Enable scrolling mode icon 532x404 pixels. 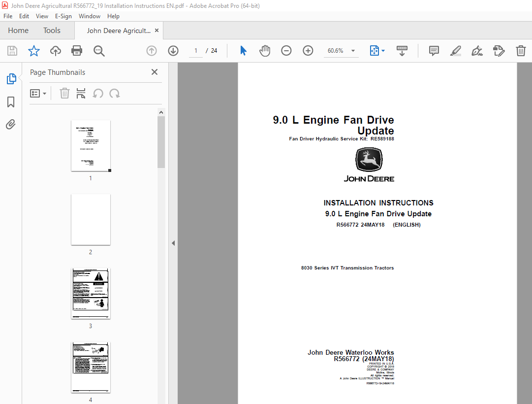tap(402, 51)
